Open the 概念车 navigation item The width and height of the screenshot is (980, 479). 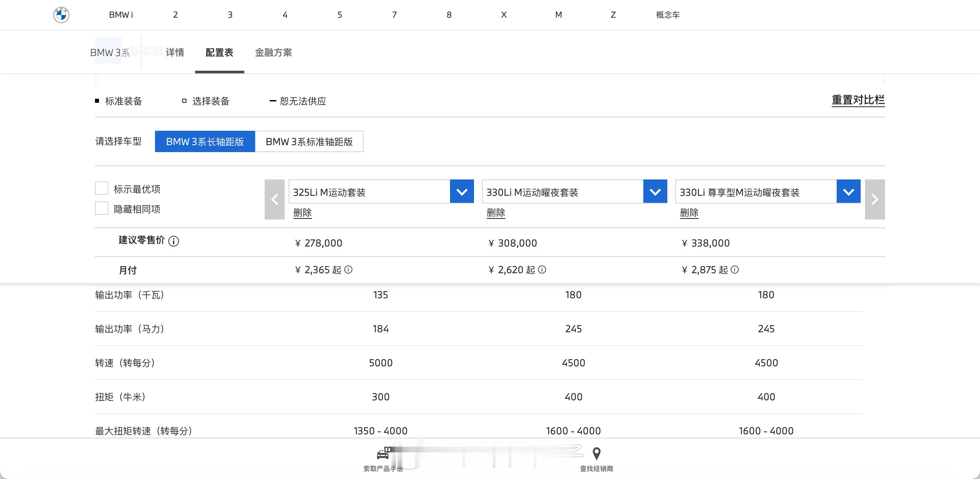click(668, 15)
